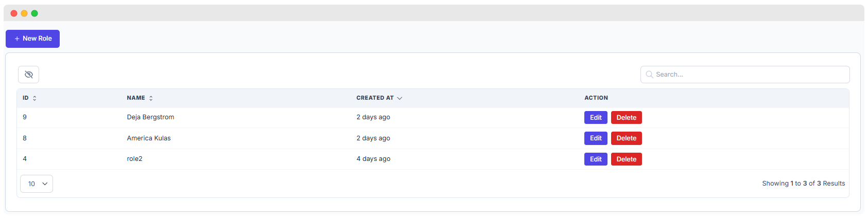Sort by Created At chevron
This screenshot has height=219, width=868.
coord(400,98)
